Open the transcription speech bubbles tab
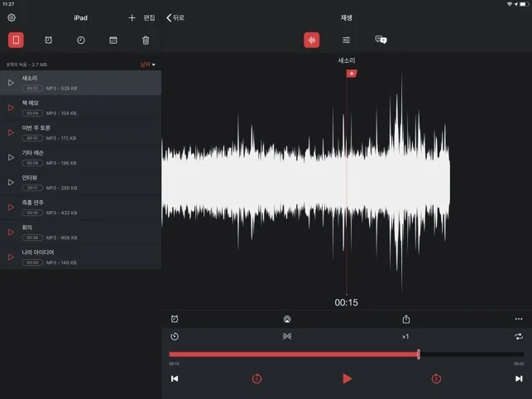The width and height of the screenshot is (532, 399). click(x=381, y=40)
